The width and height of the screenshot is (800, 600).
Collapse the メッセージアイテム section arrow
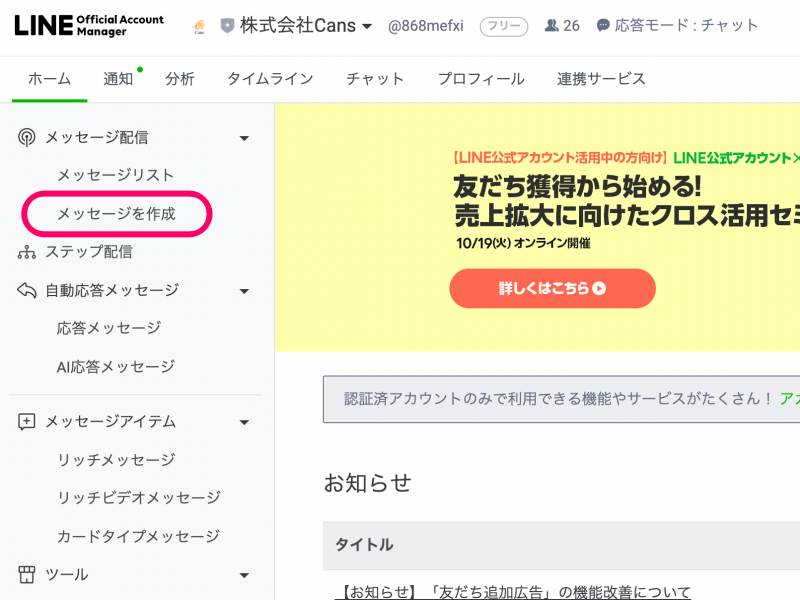(x=244, y=423)
